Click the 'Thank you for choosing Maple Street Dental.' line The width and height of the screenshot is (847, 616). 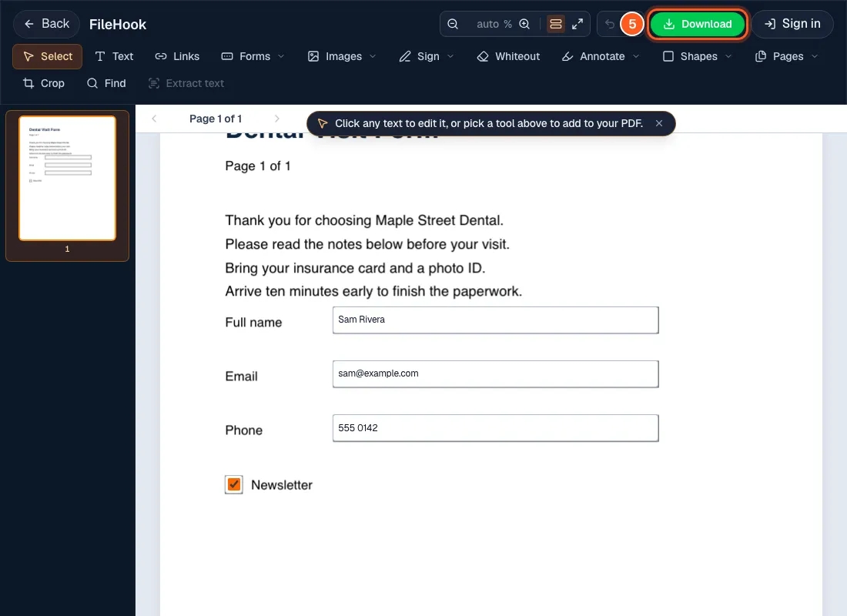[364, 220]
